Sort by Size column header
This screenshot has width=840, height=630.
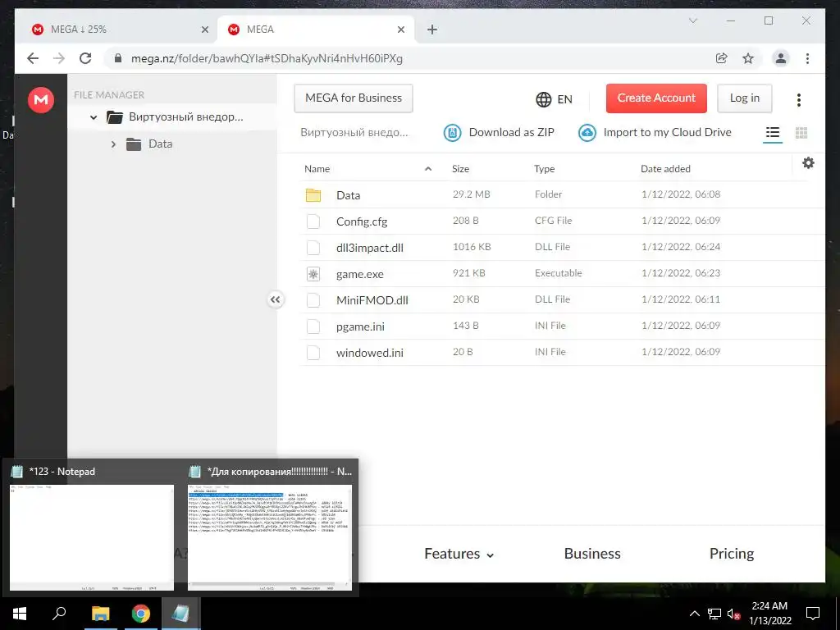[x=460, y=169]
